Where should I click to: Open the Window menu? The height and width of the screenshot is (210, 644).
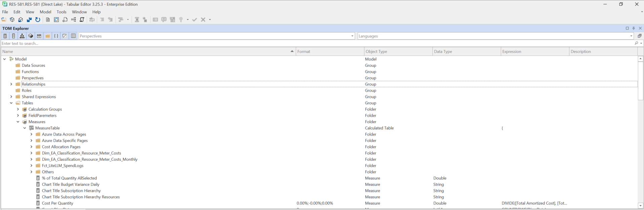point(79,12)
